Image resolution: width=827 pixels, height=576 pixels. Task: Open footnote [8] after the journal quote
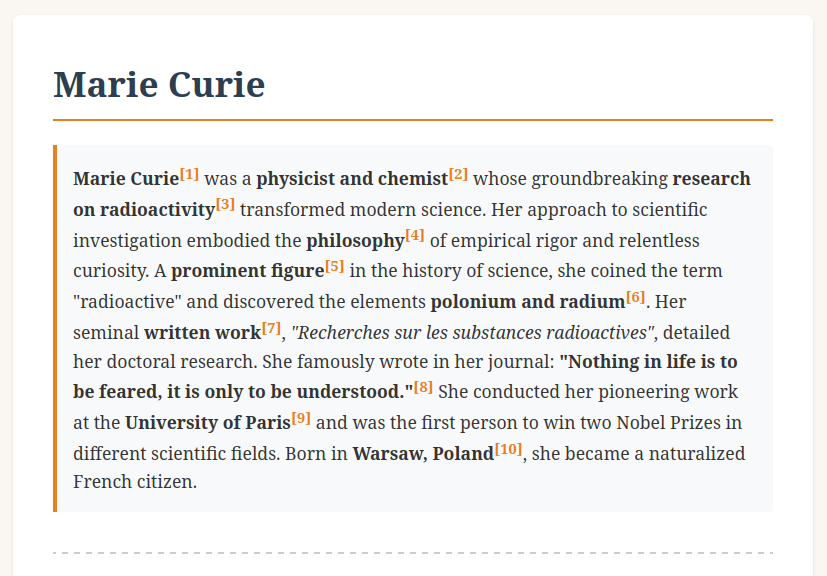(423, 387)
